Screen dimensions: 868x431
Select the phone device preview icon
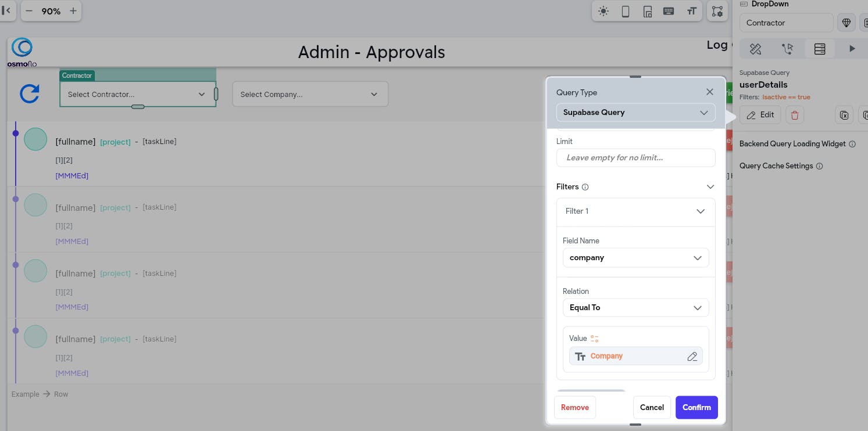pos(626,12)
